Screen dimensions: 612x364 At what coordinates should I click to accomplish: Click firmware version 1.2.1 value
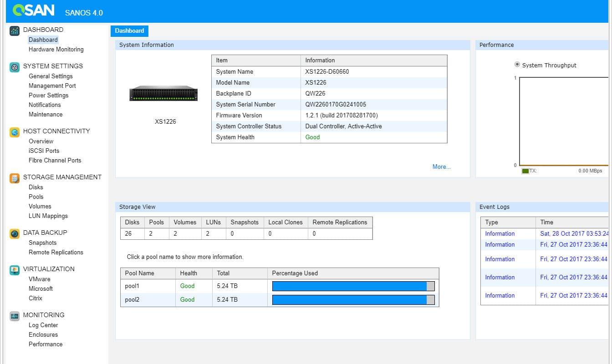click(342, 115)
